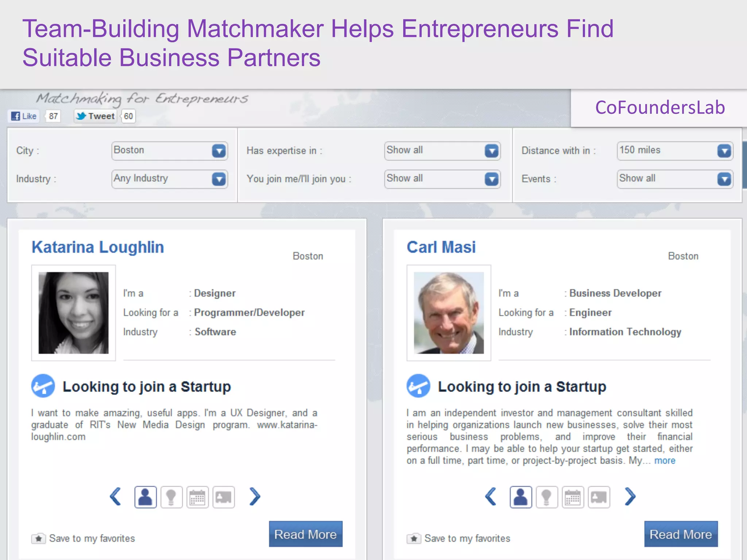The height and width of the screenshot is (560, 747).
Task: Select the contact card icon in Katarina's card
Action: [x=224, y=497]
